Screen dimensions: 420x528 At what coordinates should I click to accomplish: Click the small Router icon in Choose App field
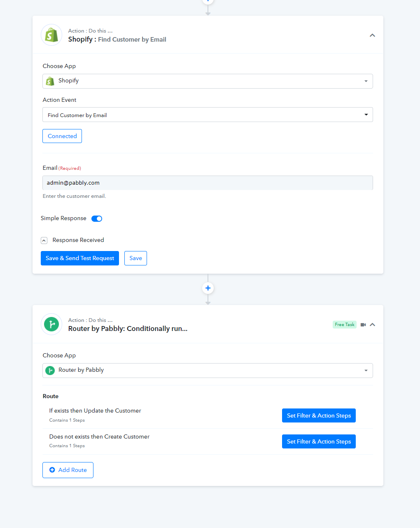tap(50, 370)
